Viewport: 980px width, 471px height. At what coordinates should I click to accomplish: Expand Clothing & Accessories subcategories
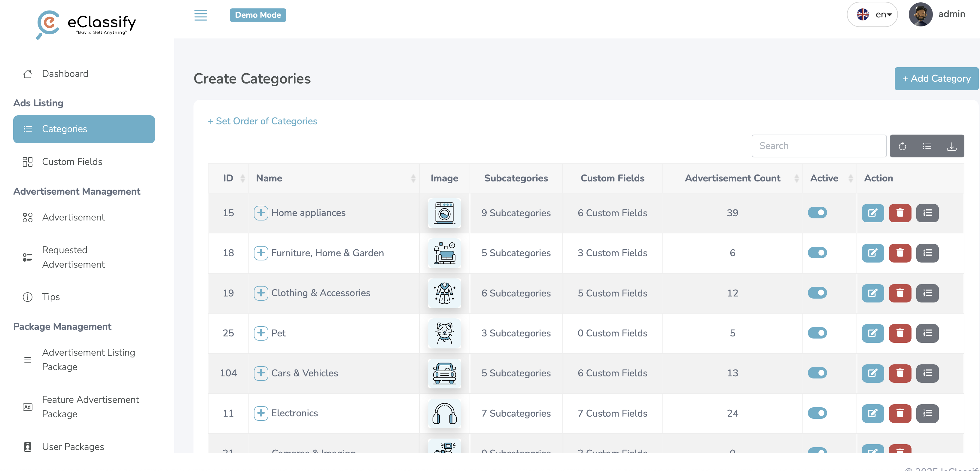tap(260, 293)
